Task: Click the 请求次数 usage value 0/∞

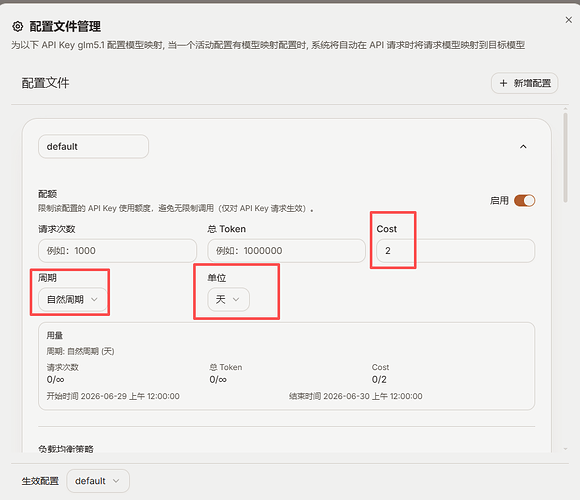Action: (55, 379)
